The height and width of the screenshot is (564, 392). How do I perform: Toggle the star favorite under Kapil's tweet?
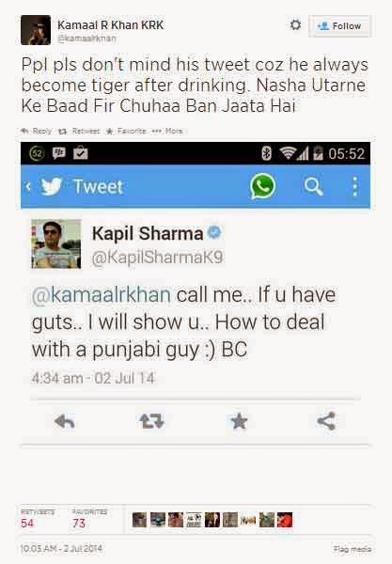pos(239,421)
